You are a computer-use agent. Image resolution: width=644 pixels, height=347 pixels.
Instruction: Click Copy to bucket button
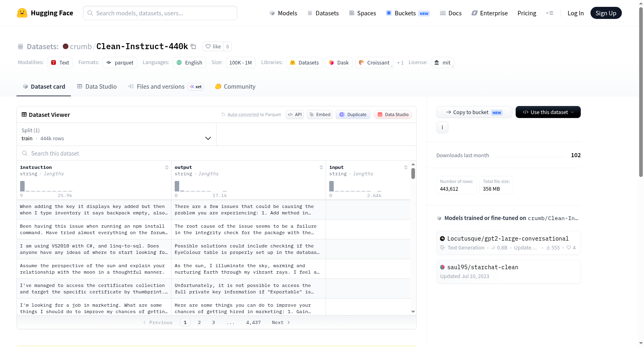[474, 112]
